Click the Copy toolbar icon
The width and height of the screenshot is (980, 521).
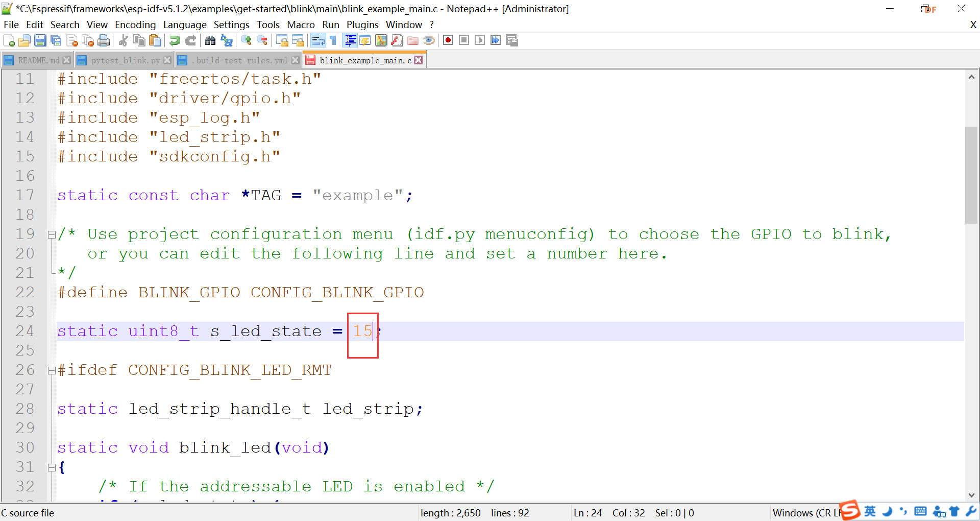(x=139, y=40)
